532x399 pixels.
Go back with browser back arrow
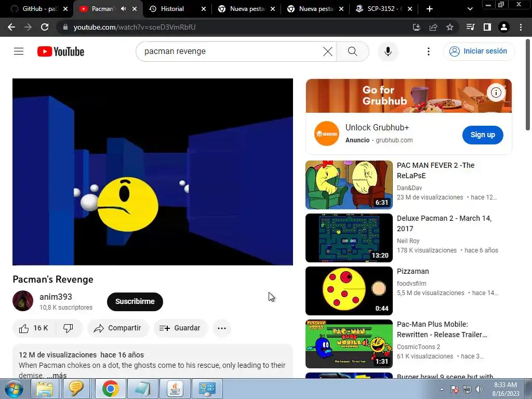click(11, 27)
